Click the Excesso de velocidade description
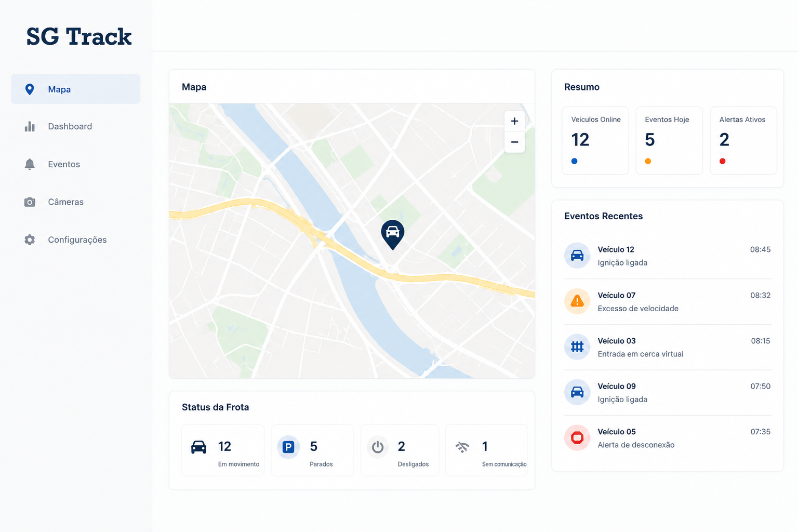The height and width of the screenshot is (532, 798). 638,309
